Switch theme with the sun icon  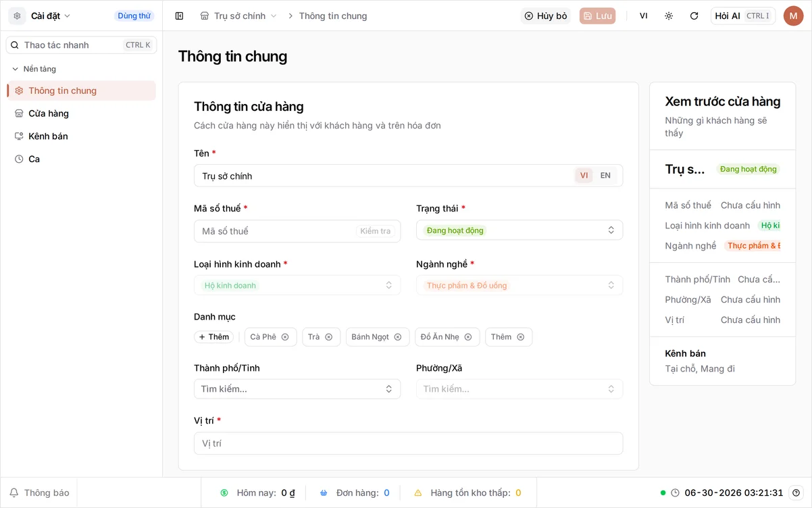pos(669,16)
